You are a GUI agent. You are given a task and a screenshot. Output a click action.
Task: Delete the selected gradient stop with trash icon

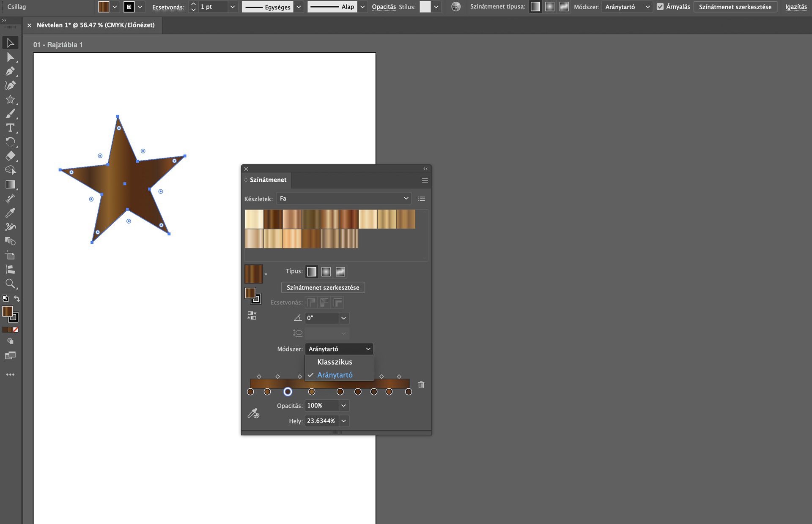coord(421,385)
